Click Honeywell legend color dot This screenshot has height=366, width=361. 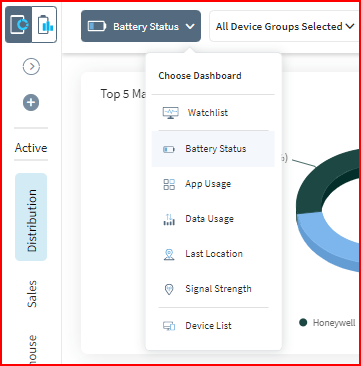[303, 322]
